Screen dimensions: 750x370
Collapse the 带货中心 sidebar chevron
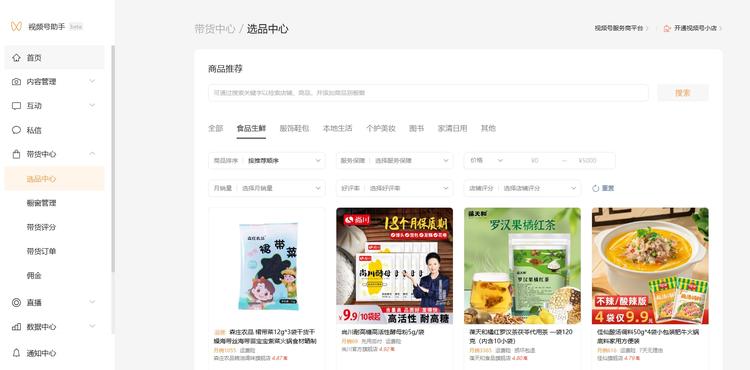pyautogui.click(x=92, y=153)
